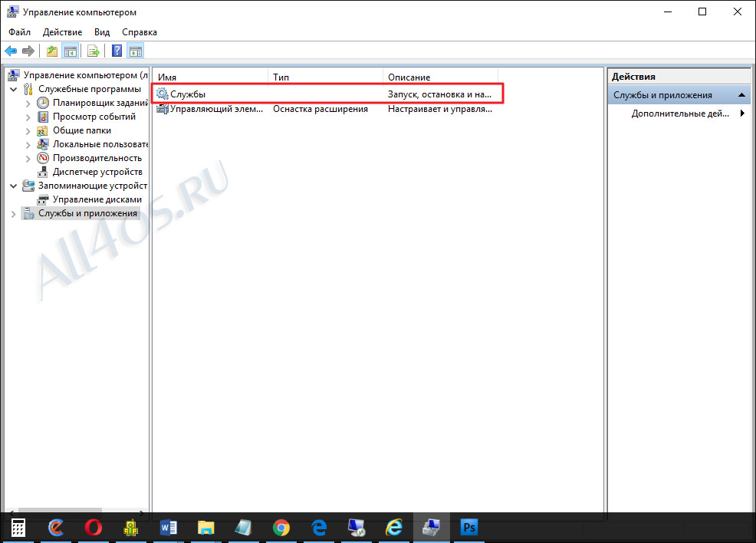
Task: Expand the Локальные пользователи node
Action: [28, 145]
